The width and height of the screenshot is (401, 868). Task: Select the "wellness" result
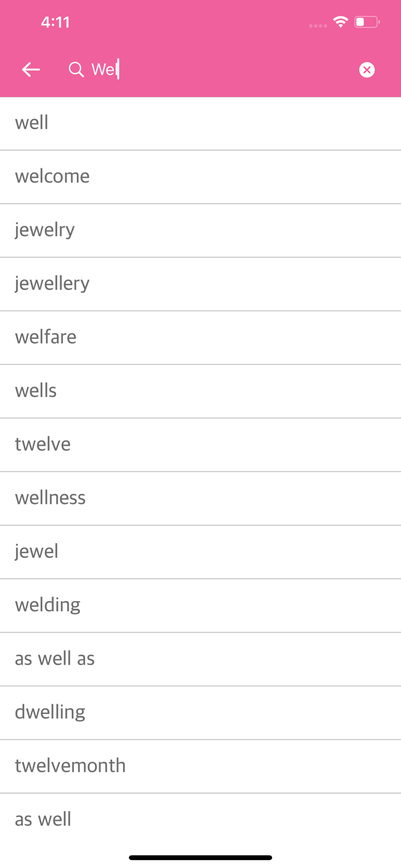pos(200,498)
